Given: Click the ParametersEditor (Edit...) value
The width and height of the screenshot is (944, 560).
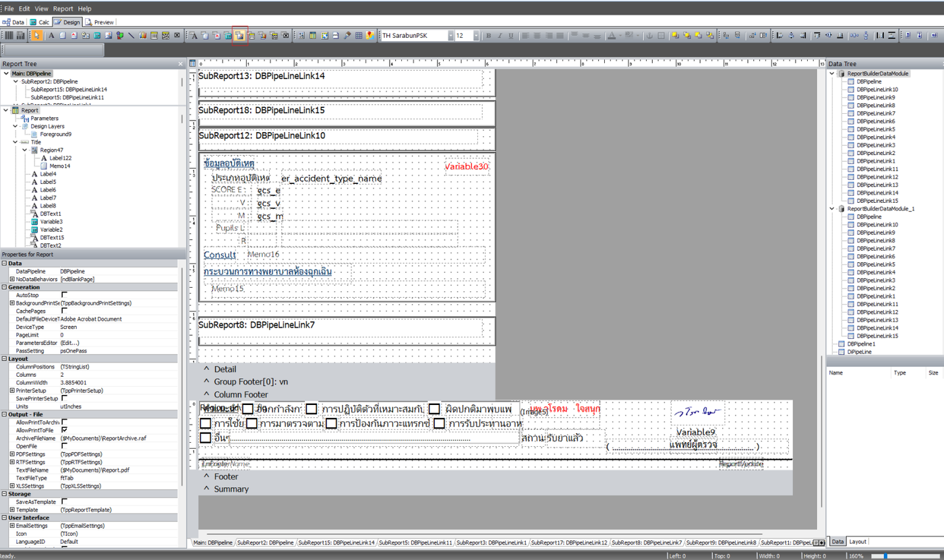Looking at the screenshot, I should (121, 343).
